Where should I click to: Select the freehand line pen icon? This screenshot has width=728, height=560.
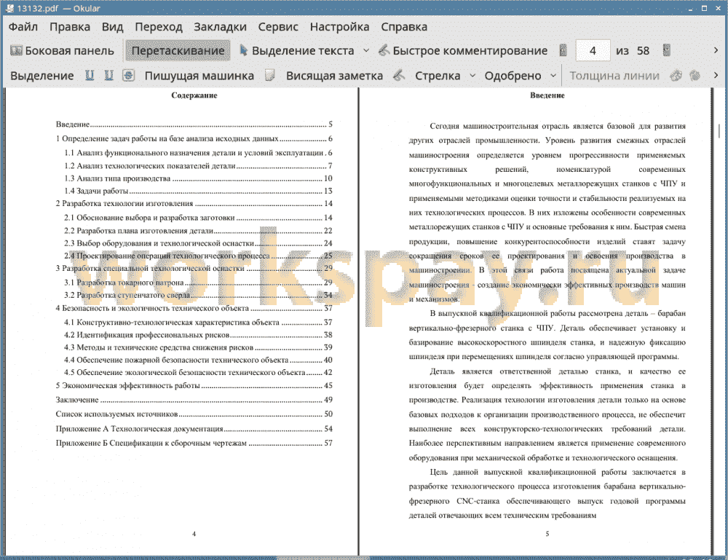(x=399, y=75)
